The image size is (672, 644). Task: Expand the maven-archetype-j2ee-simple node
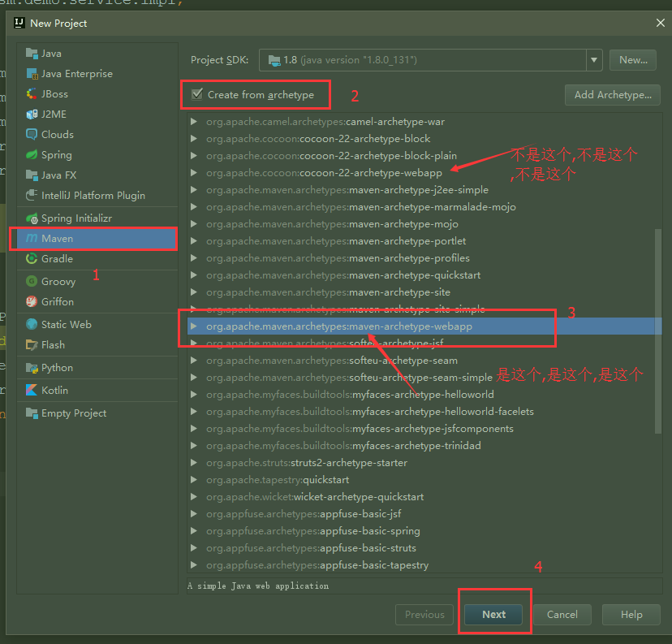point(194,190)
